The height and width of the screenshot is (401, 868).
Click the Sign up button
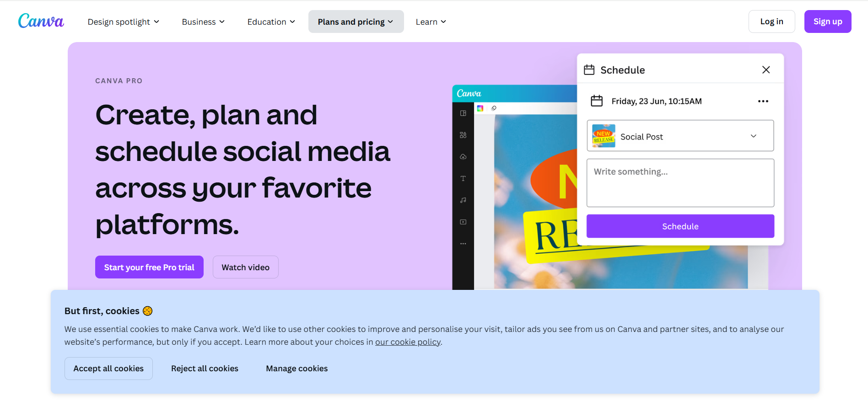click(x=827, y=21)
